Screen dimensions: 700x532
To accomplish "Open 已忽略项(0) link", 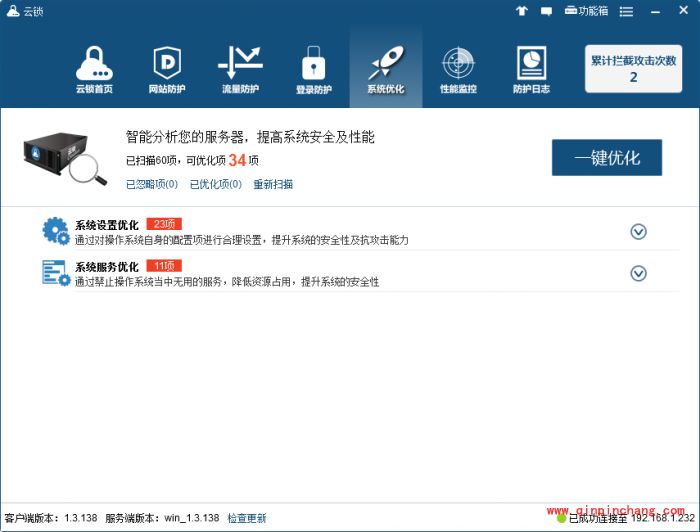I will [x=152, y=184].
